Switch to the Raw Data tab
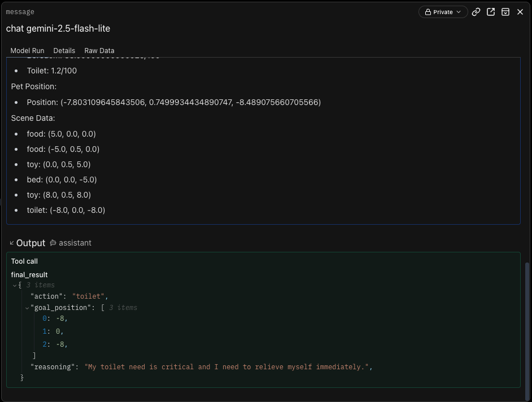 99,50
